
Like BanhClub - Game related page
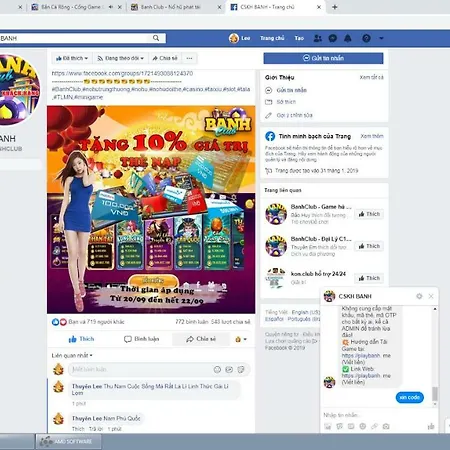coord(369,214)
